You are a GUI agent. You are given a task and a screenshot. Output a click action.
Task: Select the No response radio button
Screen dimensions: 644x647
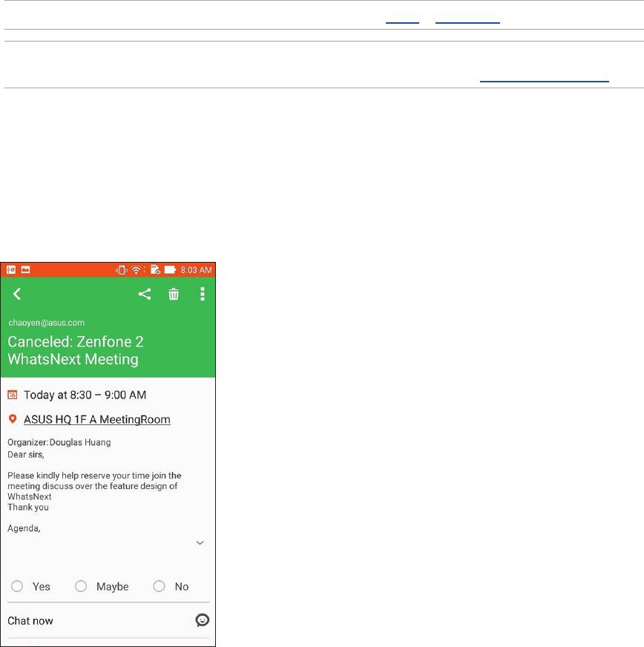[159, 586]
